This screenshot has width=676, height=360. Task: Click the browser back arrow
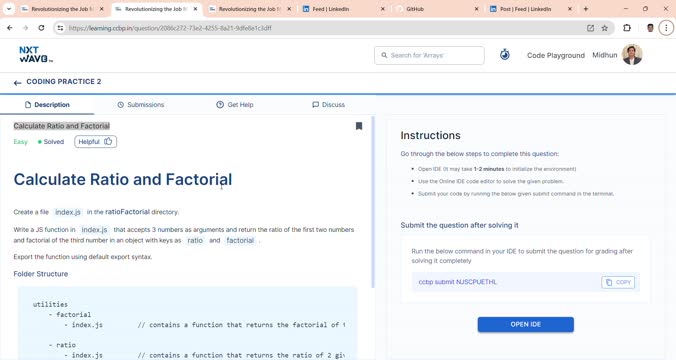(x=9, y=28)
